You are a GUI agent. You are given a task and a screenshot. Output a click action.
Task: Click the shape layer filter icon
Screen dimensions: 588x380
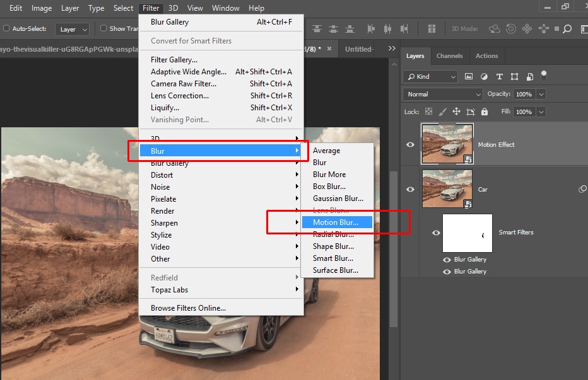click(x=515, y=76)
